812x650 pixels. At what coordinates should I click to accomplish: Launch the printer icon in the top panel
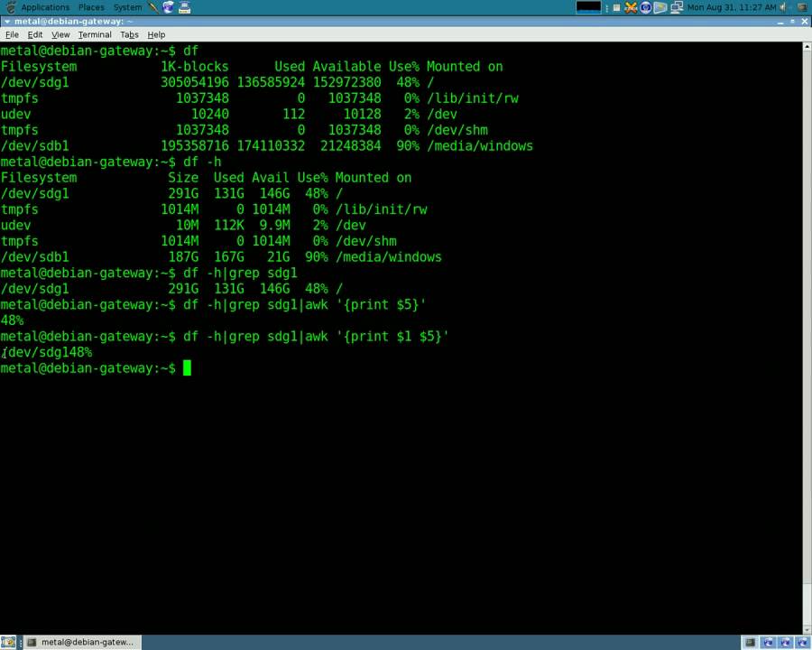tap(184, 7)
